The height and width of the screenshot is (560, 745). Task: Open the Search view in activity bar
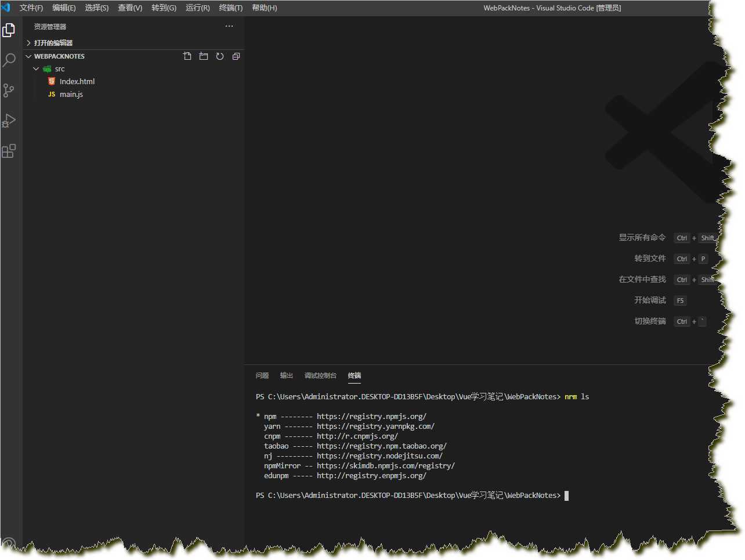9,60
